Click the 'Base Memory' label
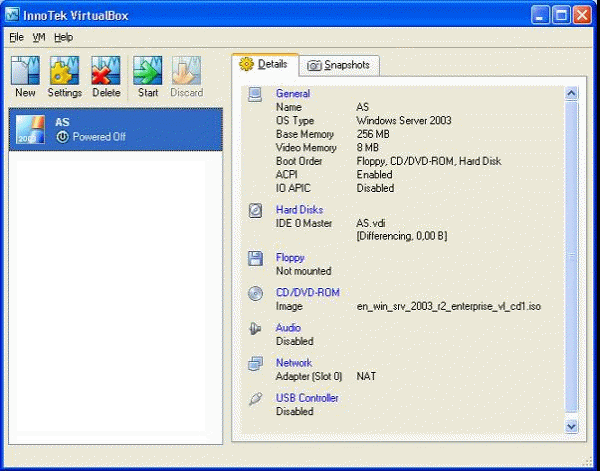This screenshot has width=600, height=471. click(305, 134)
